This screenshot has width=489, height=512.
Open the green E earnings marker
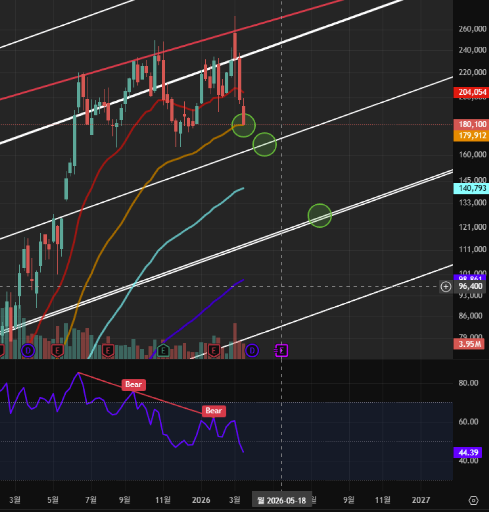coord(163,350)
